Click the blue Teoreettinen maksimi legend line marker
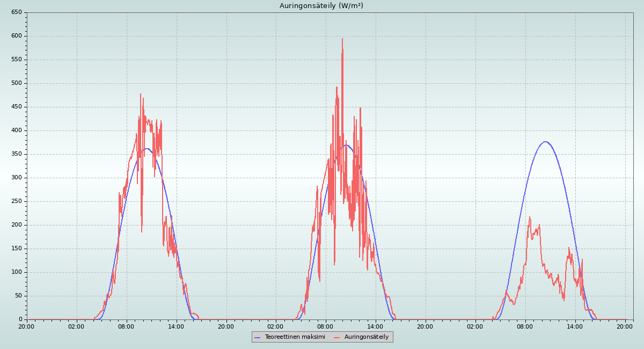This screenshot has width=644, height=349. (258, 337)
